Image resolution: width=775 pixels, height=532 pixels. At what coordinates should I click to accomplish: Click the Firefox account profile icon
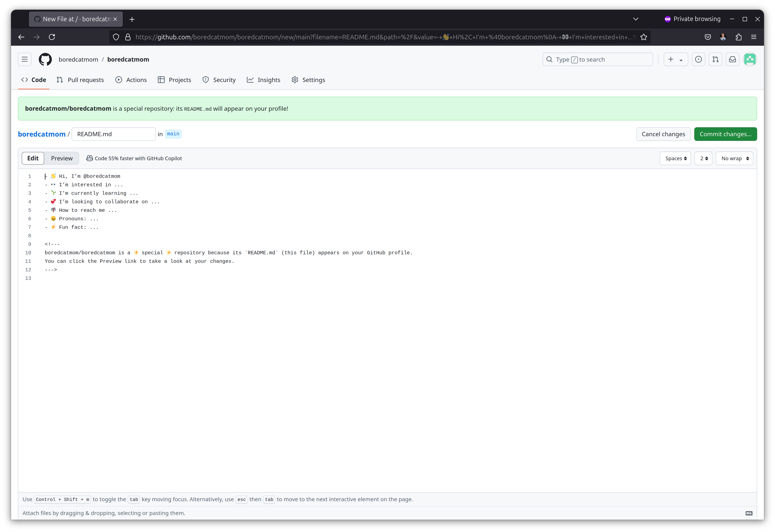(x=723, y=37)
